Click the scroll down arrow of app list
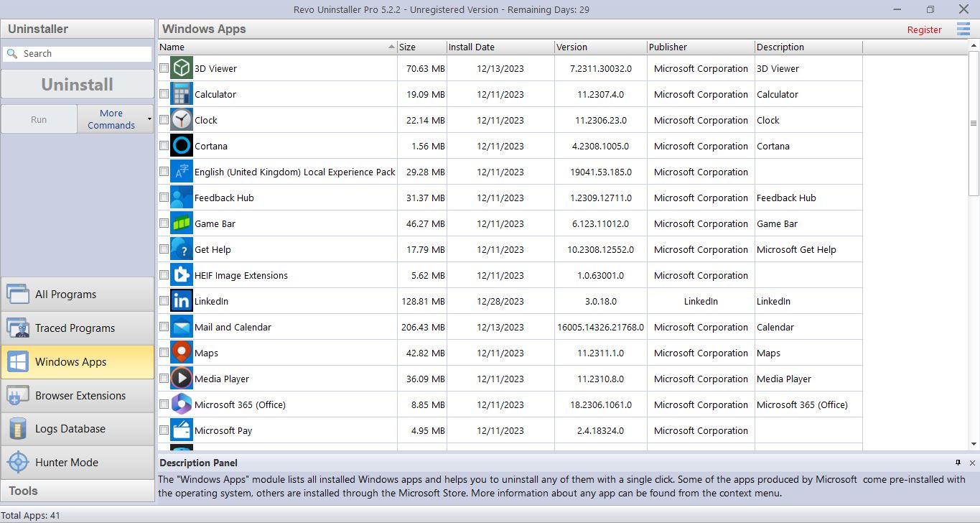The image size is (980, 523). coord(974,445)
